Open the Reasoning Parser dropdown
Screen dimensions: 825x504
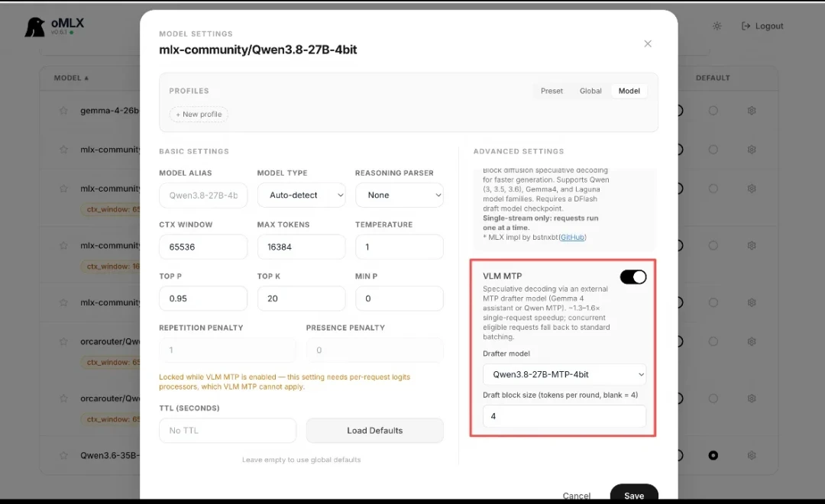(400, 195)
